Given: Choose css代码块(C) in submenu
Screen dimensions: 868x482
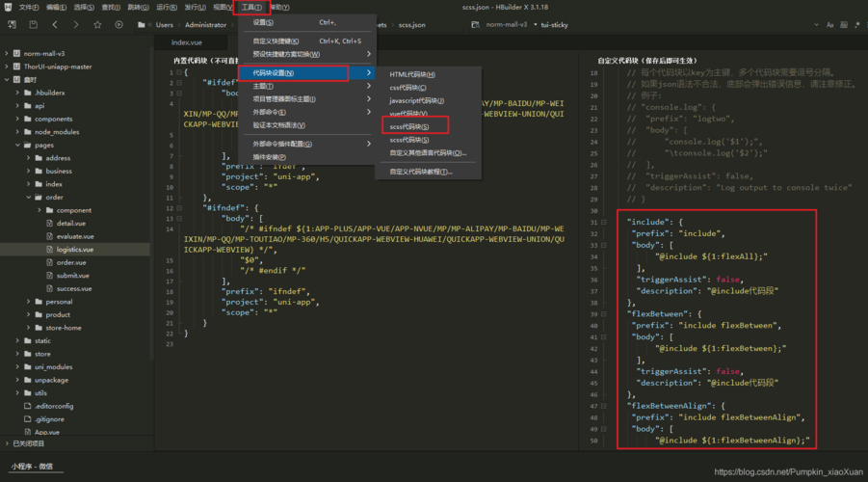Looking at the screenshot, I should point(428,88).
